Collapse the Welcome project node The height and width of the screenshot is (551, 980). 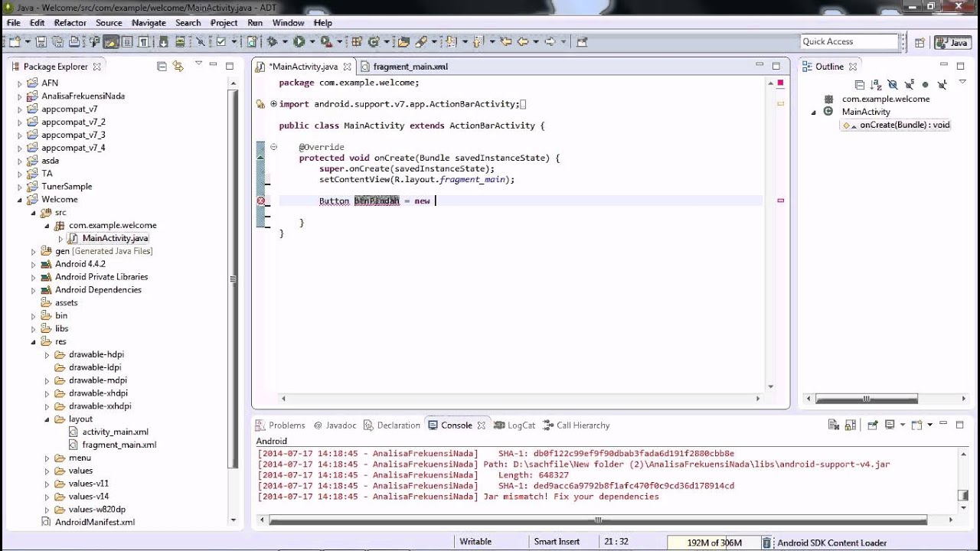(20, 200)
